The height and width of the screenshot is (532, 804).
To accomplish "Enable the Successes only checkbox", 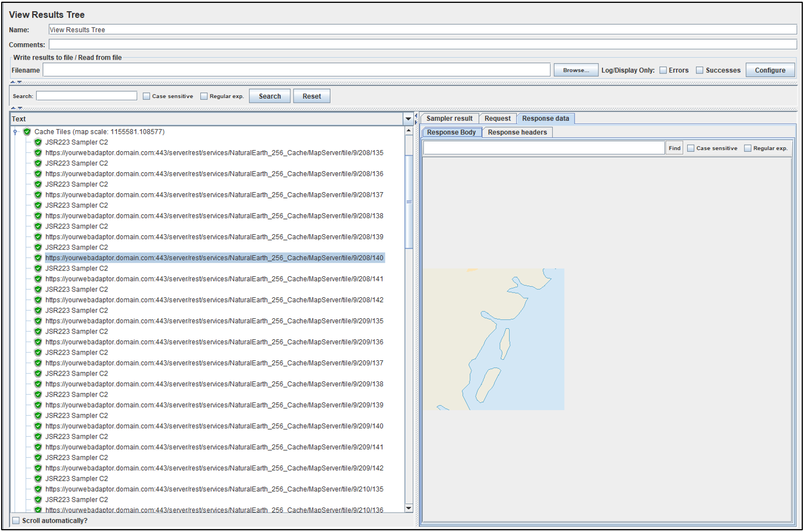I will [699, 70].
